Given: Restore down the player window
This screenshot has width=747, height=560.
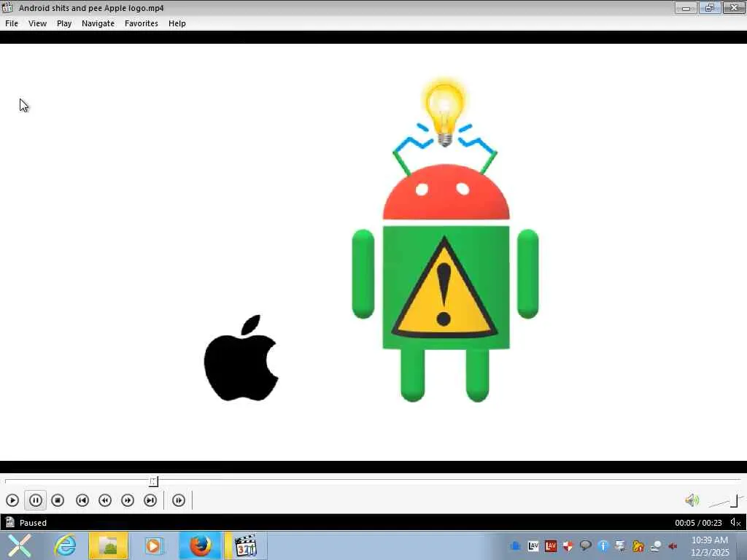Looking at the screenshot, I should pos(709,7).
